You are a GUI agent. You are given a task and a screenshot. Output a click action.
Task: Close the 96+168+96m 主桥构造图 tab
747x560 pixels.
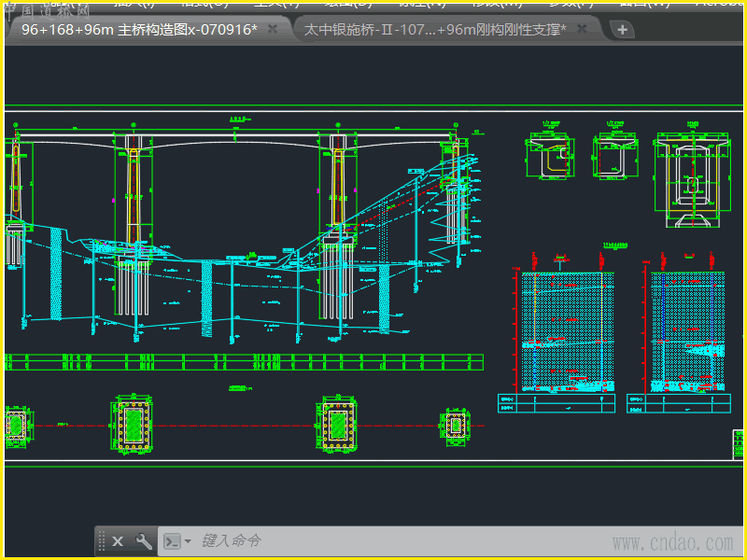click(273, 29)
